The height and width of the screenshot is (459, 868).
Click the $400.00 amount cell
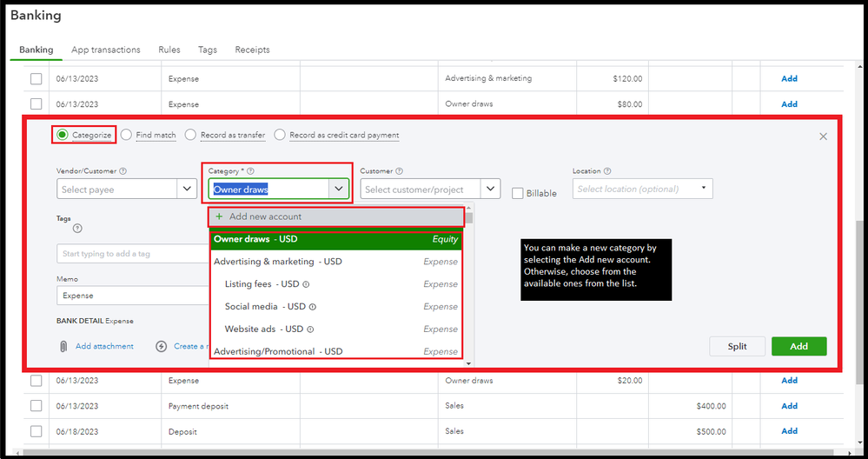[x=712, y=406]
